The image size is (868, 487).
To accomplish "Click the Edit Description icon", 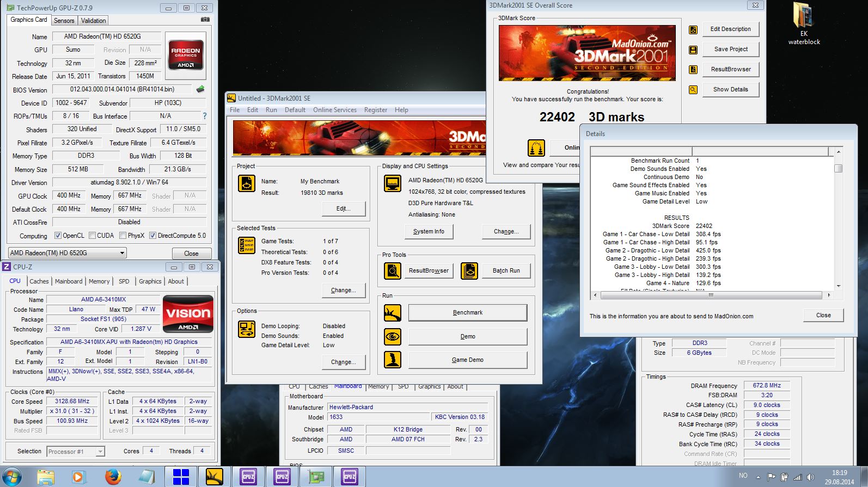I will (x=693, y=30).
